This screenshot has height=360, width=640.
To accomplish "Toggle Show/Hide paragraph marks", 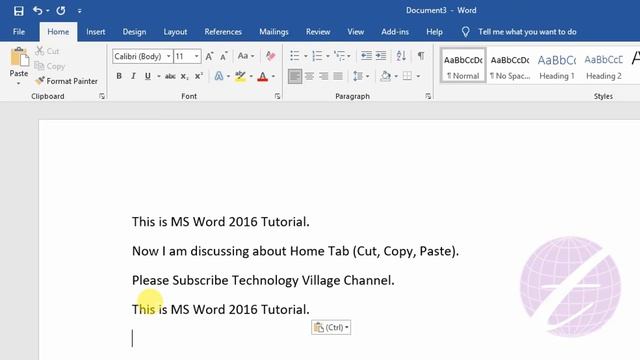I will coord(420,56).
